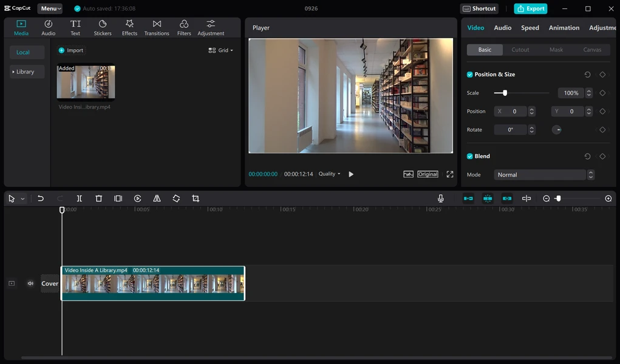Viewport: 620px width, 364px height.
Task: Mute the timeline track audio
Action: (x=30, y=283)
